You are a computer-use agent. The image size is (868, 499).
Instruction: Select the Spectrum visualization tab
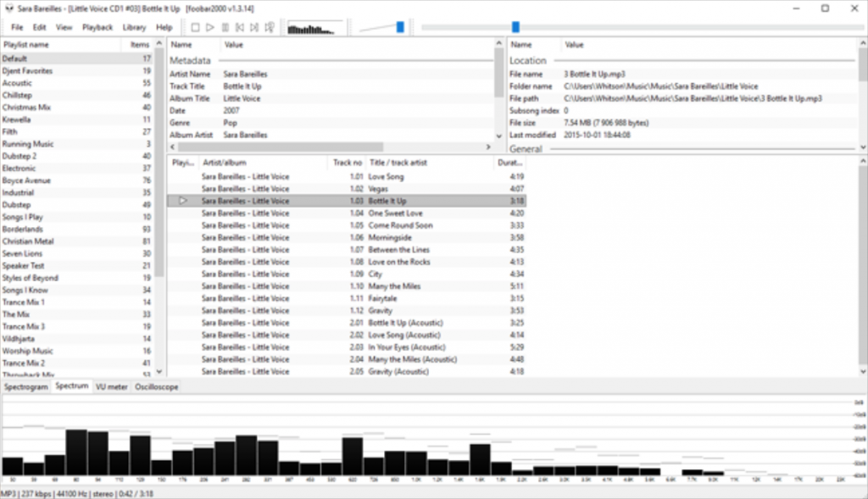pos(72,386)
